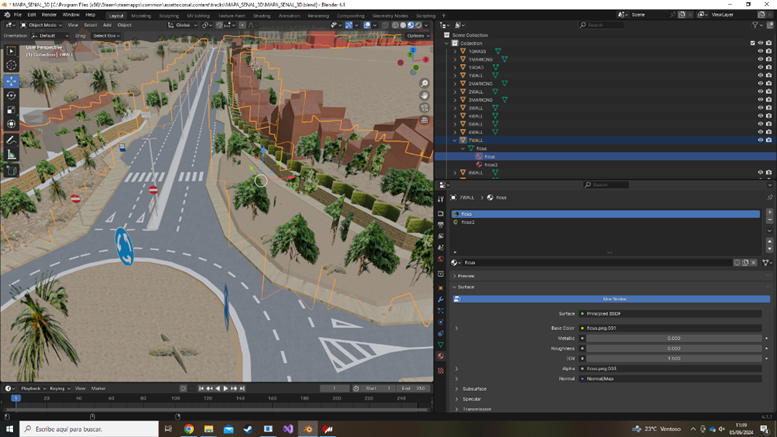Viewport: 777px width, 437px height.
Task: Expand the 1GRASS tree item
Action: 455,51
